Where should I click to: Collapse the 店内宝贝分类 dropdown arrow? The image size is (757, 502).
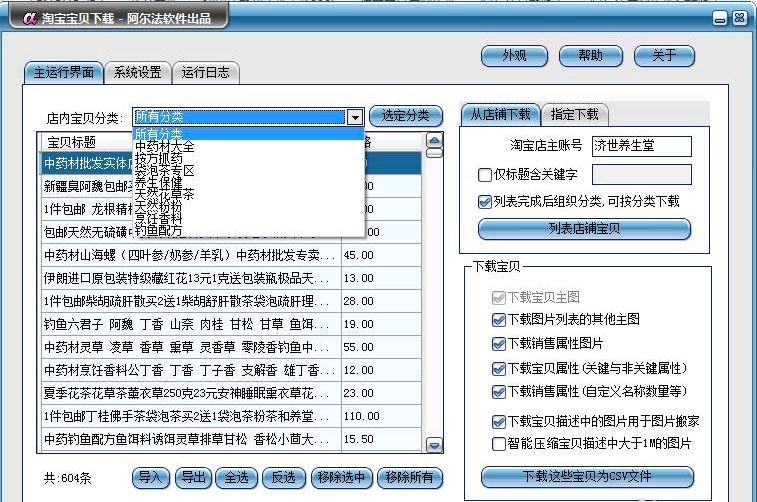355,117
